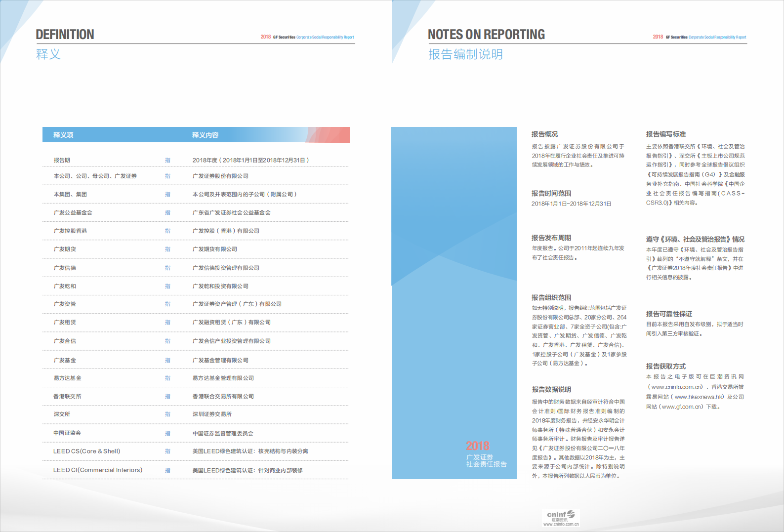This screenshot has width=784, height=532.
Task: Select the 香港联交所 term
Action: click(67, 396)
